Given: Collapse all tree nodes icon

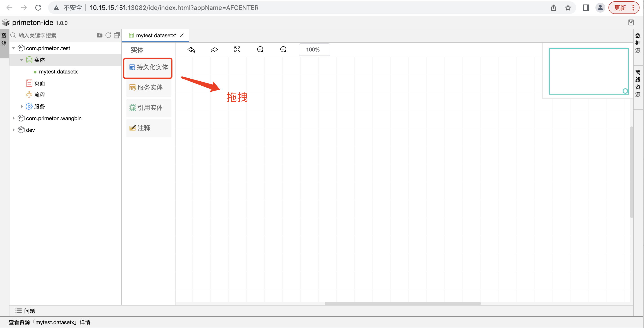Looking at the screenshot, I should point(117,35).
